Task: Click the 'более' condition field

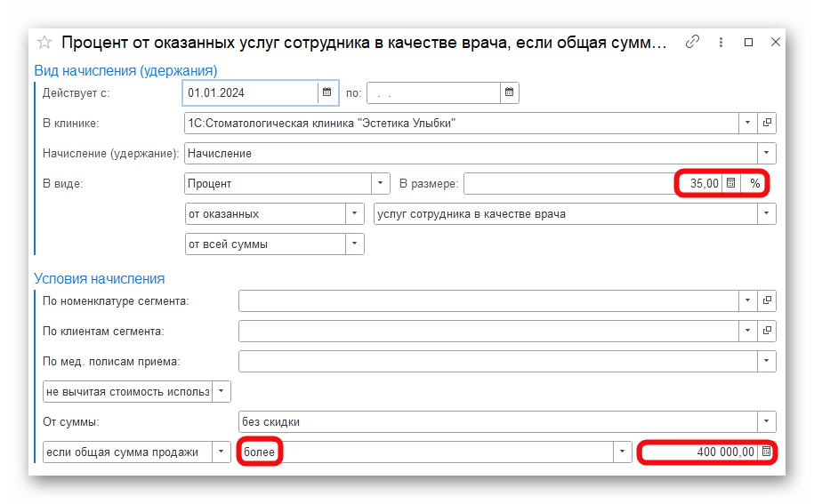Action: [426, 452]
